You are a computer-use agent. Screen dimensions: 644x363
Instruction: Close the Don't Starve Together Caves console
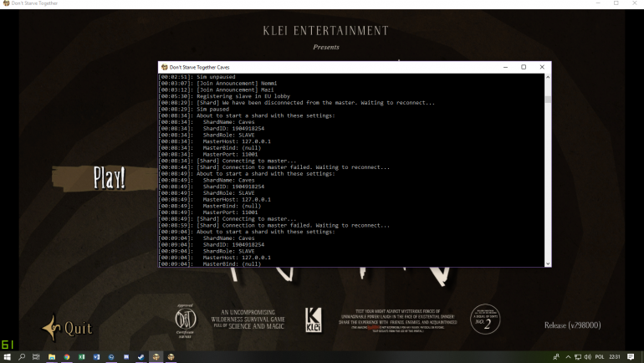[542, 67]
